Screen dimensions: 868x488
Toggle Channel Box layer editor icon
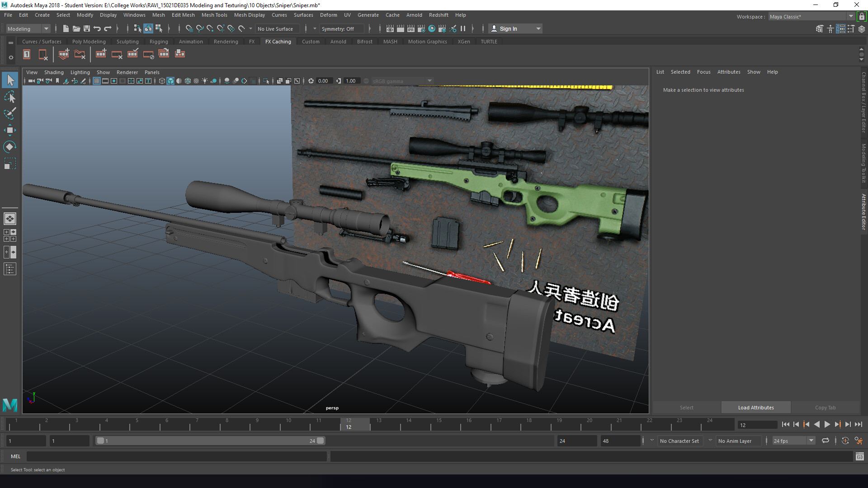[x=861, y=29]
